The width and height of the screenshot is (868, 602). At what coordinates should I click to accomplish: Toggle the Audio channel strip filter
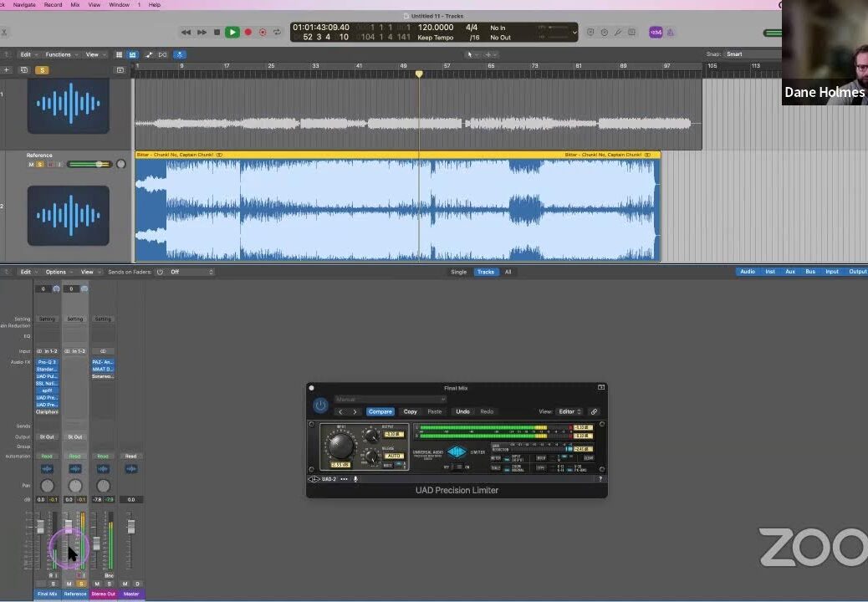coord(748,272)
